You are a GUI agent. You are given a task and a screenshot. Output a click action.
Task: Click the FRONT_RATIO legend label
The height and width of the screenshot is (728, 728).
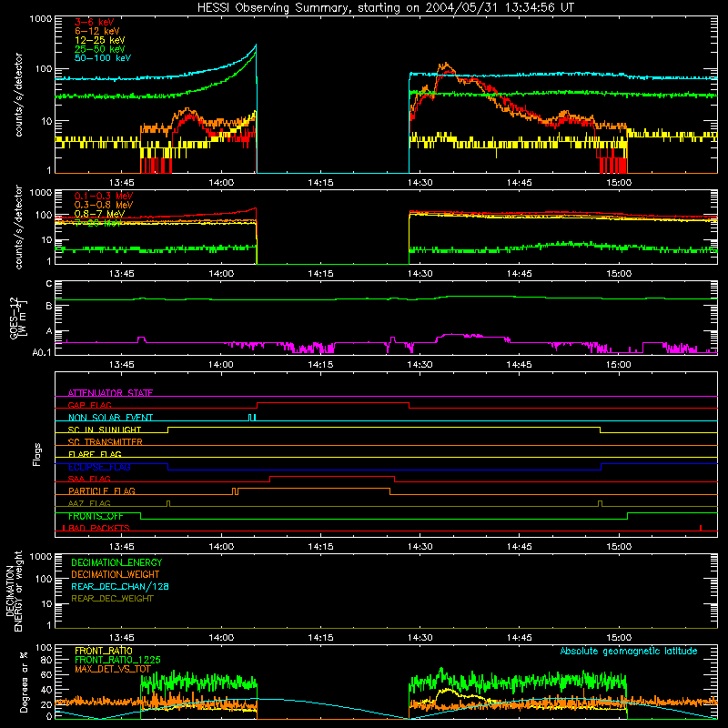click(104, 651)
